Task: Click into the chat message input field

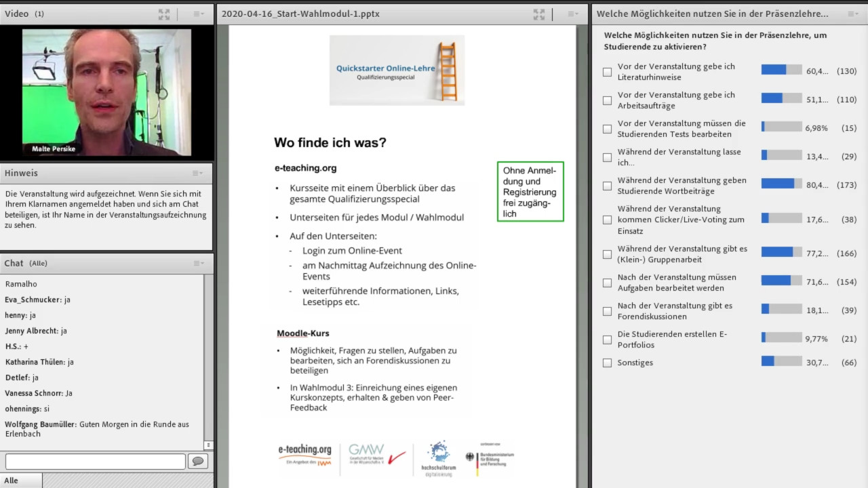Action: click(x=96, y=462)
